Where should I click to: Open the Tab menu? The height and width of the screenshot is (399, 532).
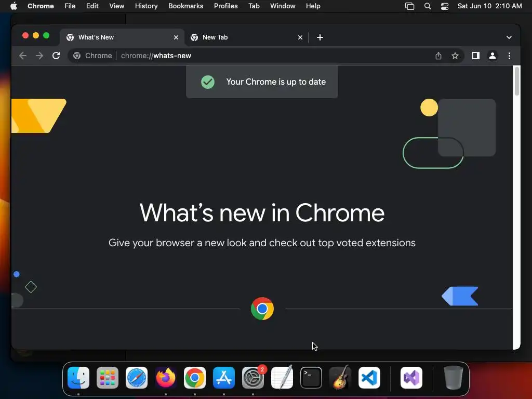[254, 6]
